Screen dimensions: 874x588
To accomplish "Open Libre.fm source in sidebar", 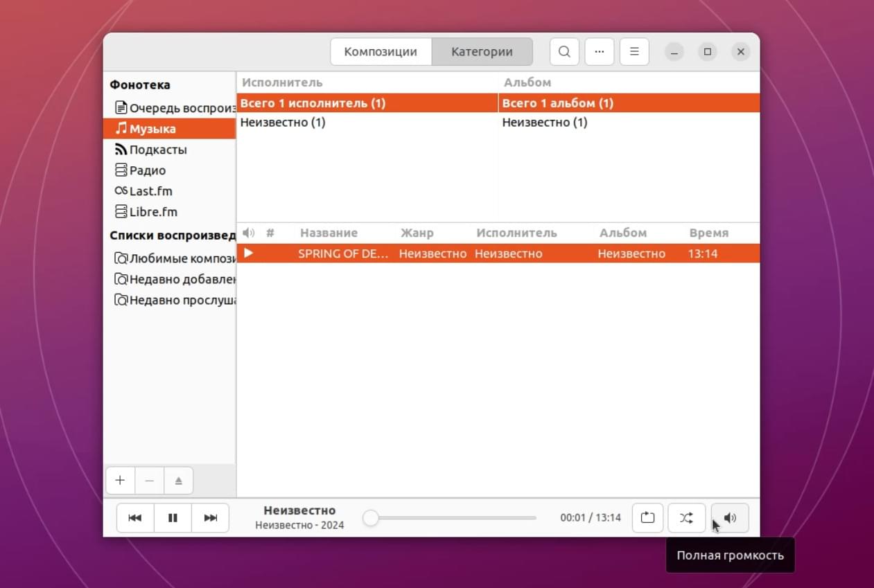I will [x=170, y=212].
